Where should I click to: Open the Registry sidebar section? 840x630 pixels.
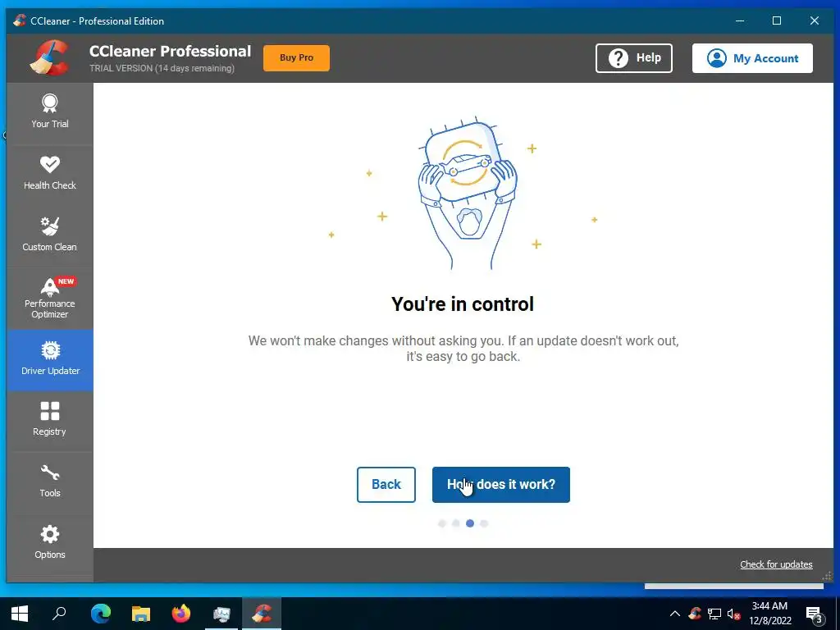(x=50, y=422)
